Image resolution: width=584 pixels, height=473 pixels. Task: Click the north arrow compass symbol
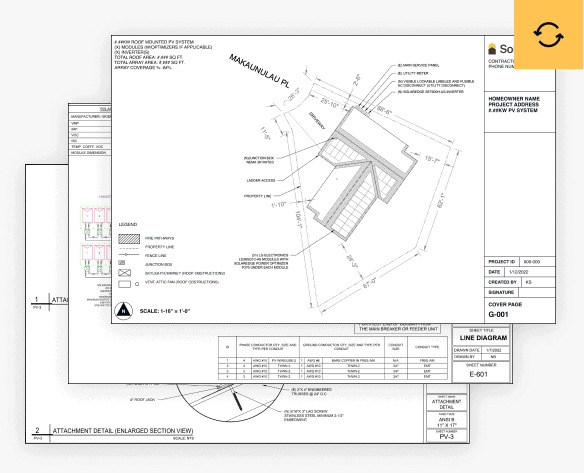click(x=123, y=311)
